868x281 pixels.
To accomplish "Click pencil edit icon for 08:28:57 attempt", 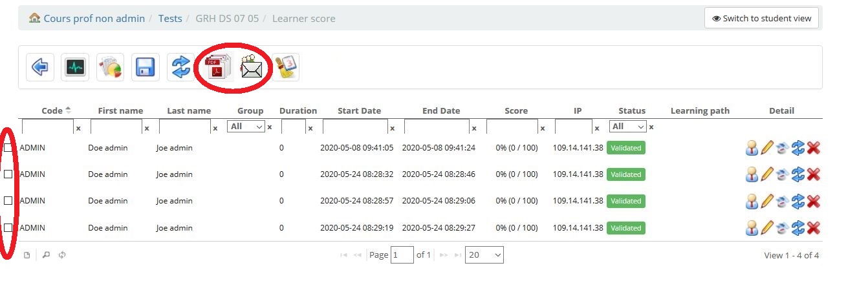I will (x=767, y=201).
